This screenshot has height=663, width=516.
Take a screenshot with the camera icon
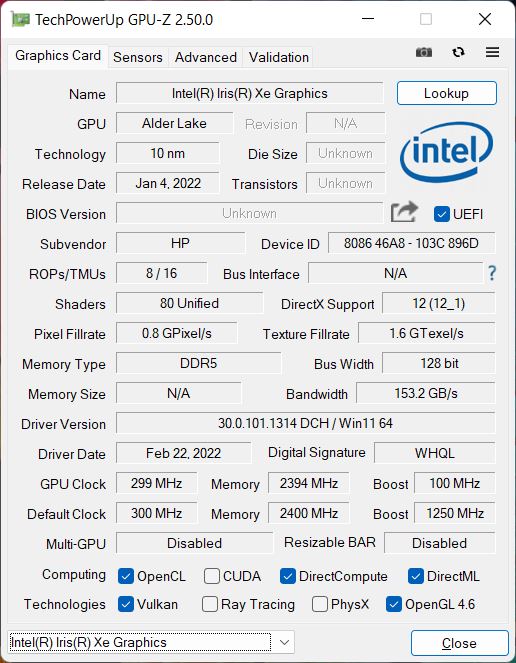[424, 52]
